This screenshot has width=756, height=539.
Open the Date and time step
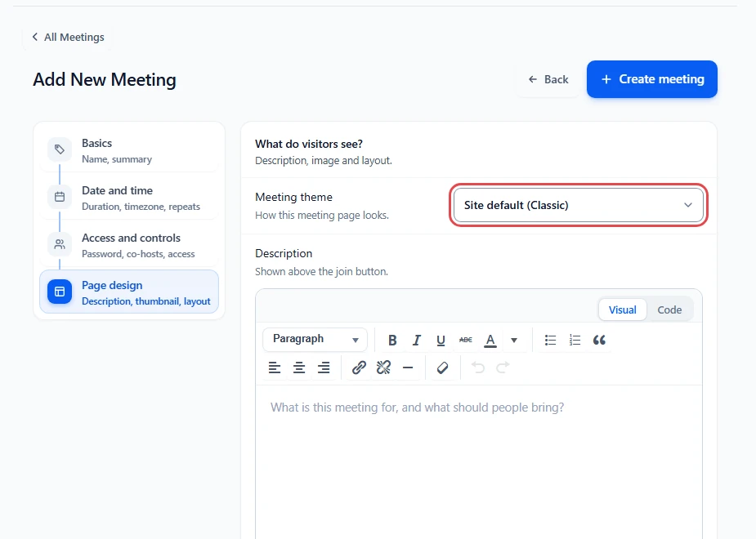[129, 198]
